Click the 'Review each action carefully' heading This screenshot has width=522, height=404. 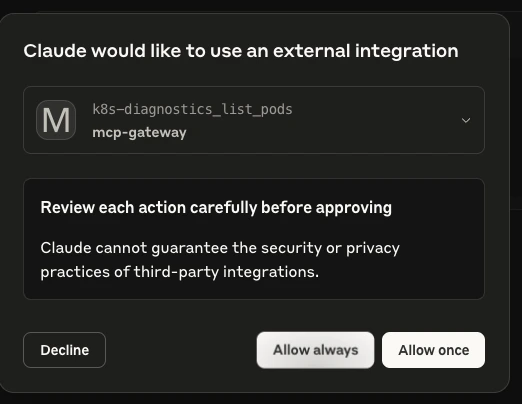pyautogui.click(x=216, y=207)
